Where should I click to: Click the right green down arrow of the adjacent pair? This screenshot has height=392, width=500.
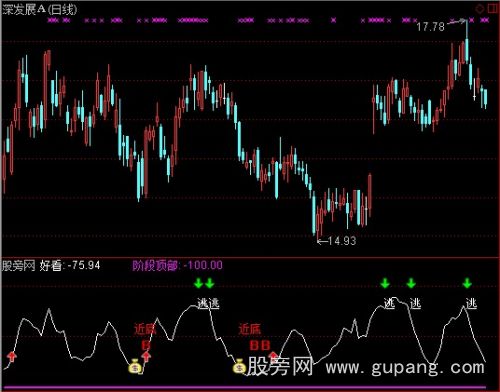coord(209,283)
